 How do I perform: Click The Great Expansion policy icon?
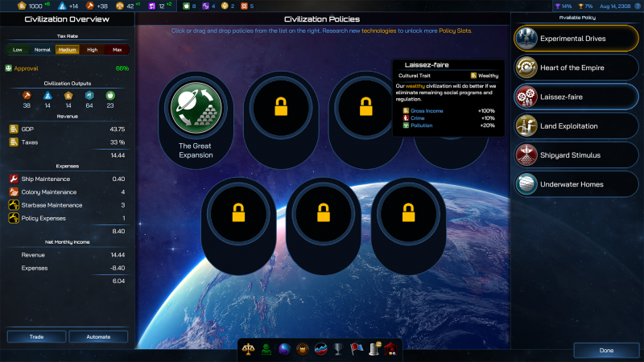(x=196, y=109)
